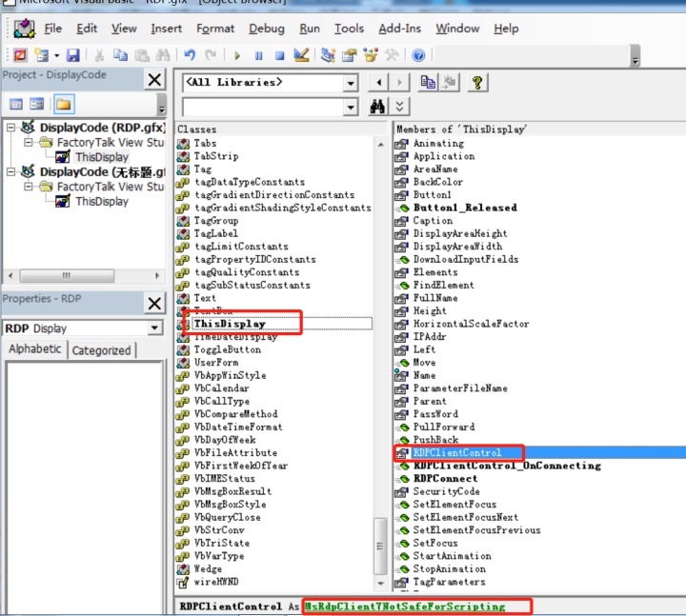The image size is (686, 616).
Task: Click the Find binoculars icon in the main toolbar
Action: 163,55
